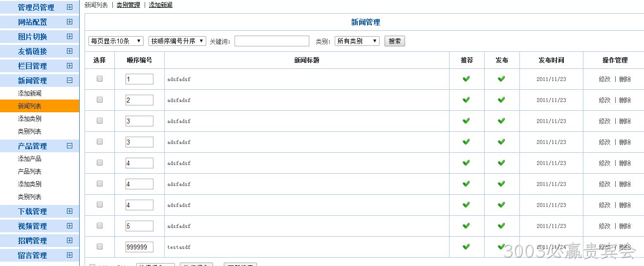Expand the 下载管理 section plus icon
The width and height of the screenshot is (644, 266).
tap(69, 211)
